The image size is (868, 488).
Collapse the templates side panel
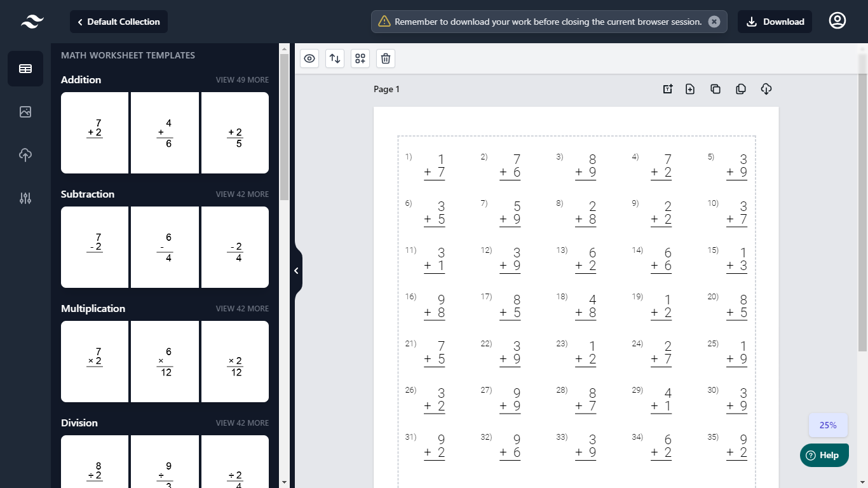296,271
